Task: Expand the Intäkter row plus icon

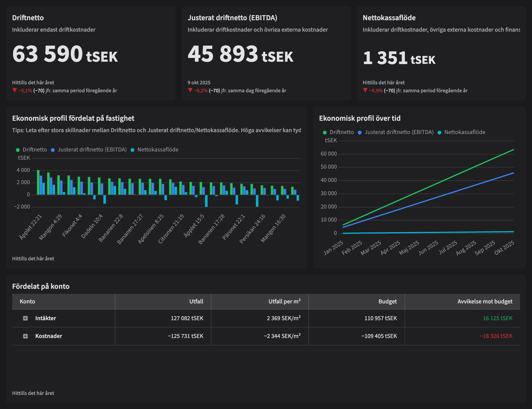Action: [x=25, y=318]
